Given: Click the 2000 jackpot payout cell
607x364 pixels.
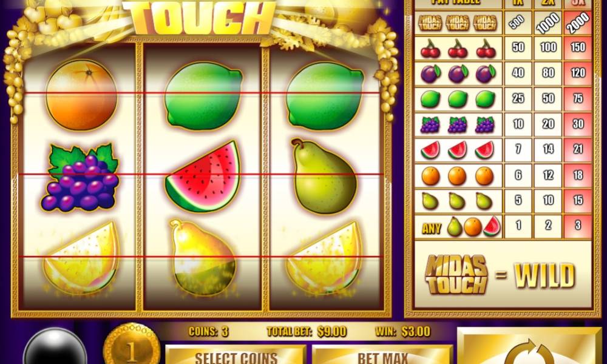Looking at the screenshot, I should [x=578, y=23].
